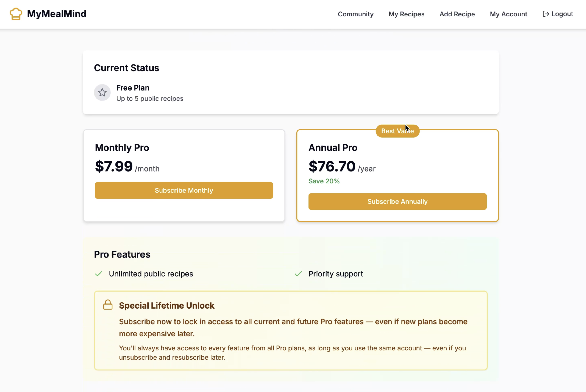Click the $76.70 annual price
Viewport: 586px width, 392px height.
coord(332,167)
